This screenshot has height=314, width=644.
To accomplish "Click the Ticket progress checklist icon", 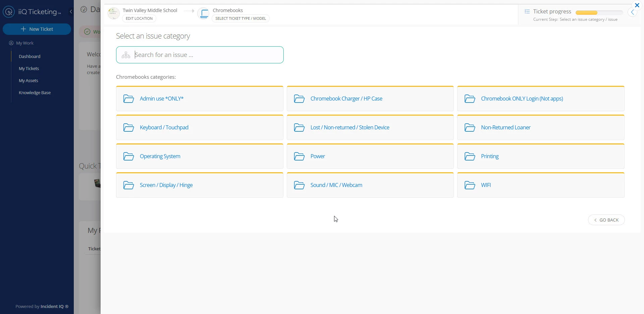I will [527, 11].
